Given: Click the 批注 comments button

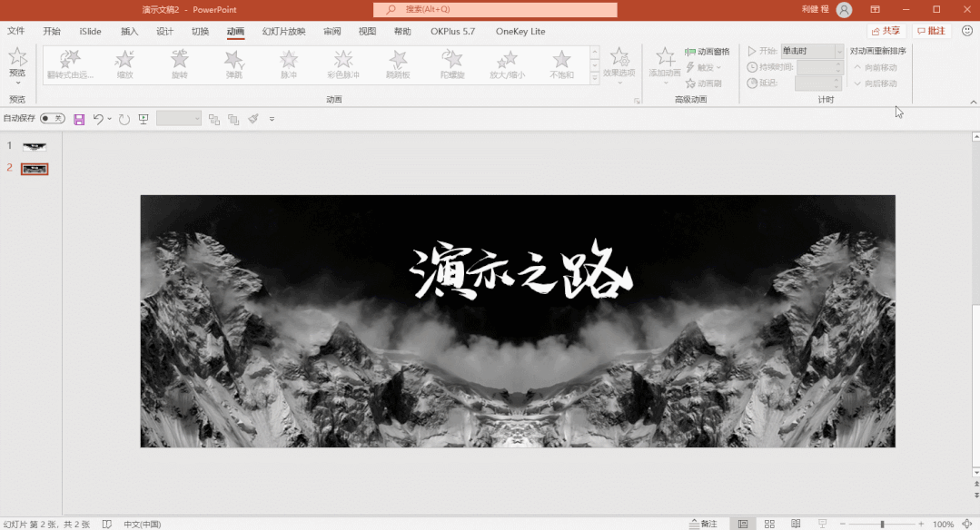Looking at the screenshot, I should [931, 31].
